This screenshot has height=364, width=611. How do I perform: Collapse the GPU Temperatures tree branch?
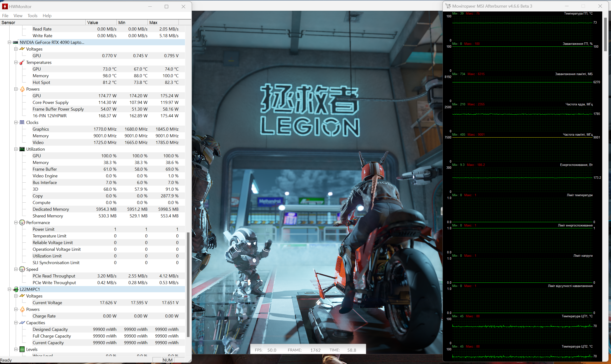pyautogui.click(x=16, y=62)
